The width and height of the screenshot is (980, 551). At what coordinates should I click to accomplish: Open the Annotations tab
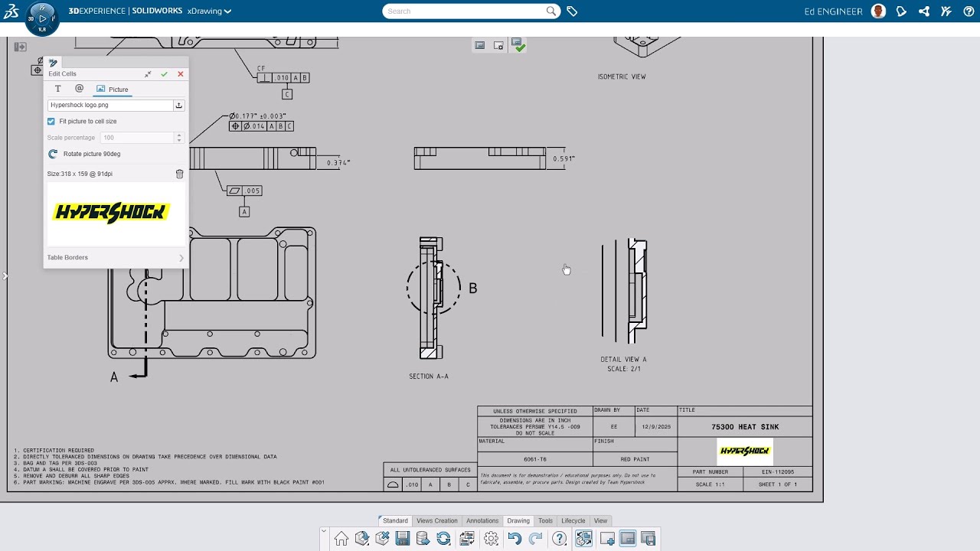(482, 520)
